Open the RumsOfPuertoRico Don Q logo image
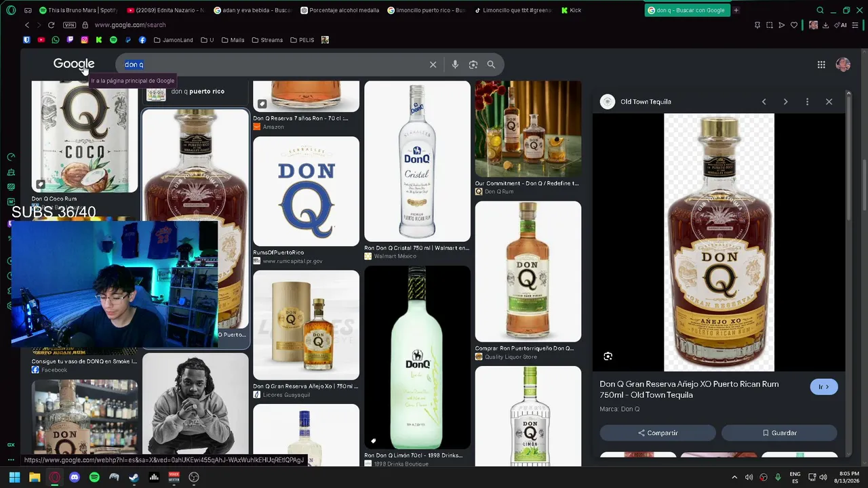The height and width of the screenshot is (488, 868). pyautogui.click(x=306, y=191)
